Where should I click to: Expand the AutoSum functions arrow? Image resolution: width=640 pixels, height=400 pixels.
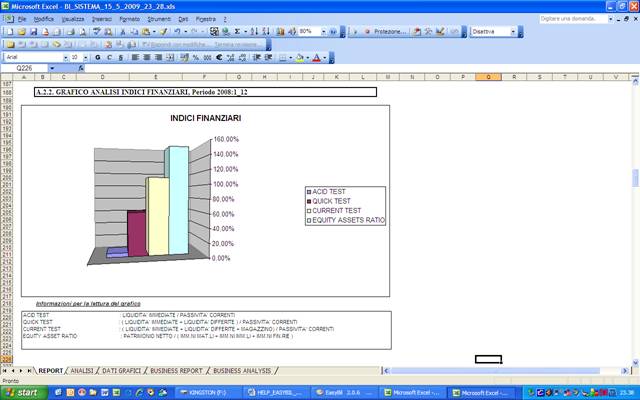(246, 32)
